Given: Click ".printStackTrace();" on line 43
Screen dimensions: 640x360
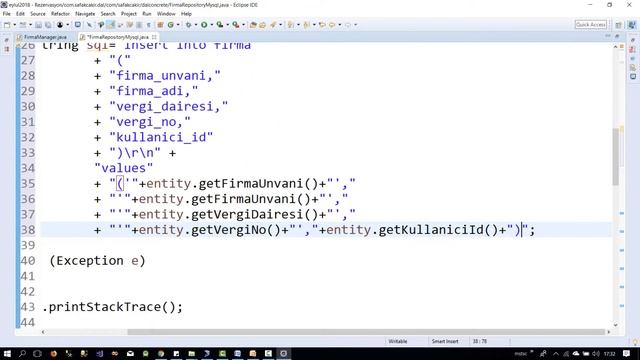Looking at the screenshot, I should click(112, 307).
